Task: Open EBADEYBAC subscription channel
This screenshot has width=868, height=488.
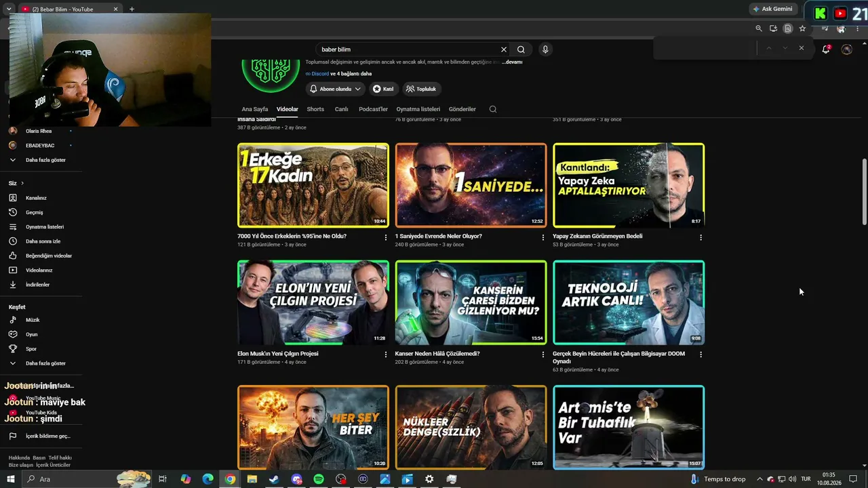Action: coord(41,145)
